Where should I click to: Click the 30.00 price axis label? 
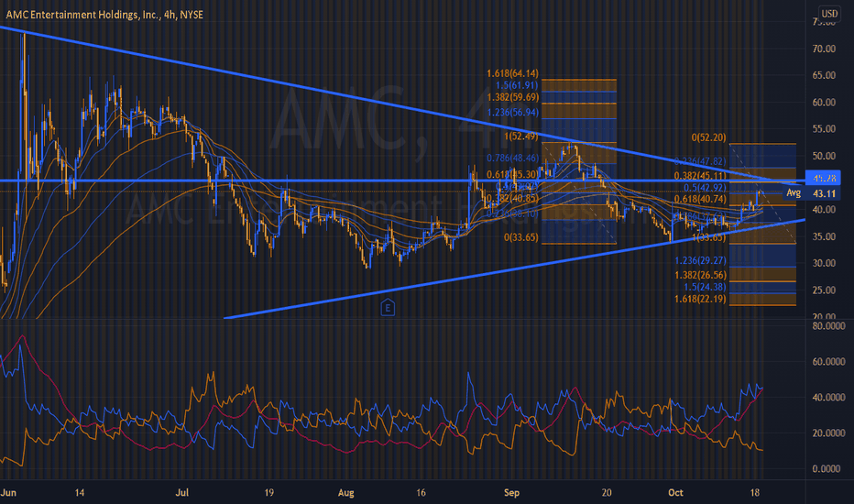(x=824, y=263)
